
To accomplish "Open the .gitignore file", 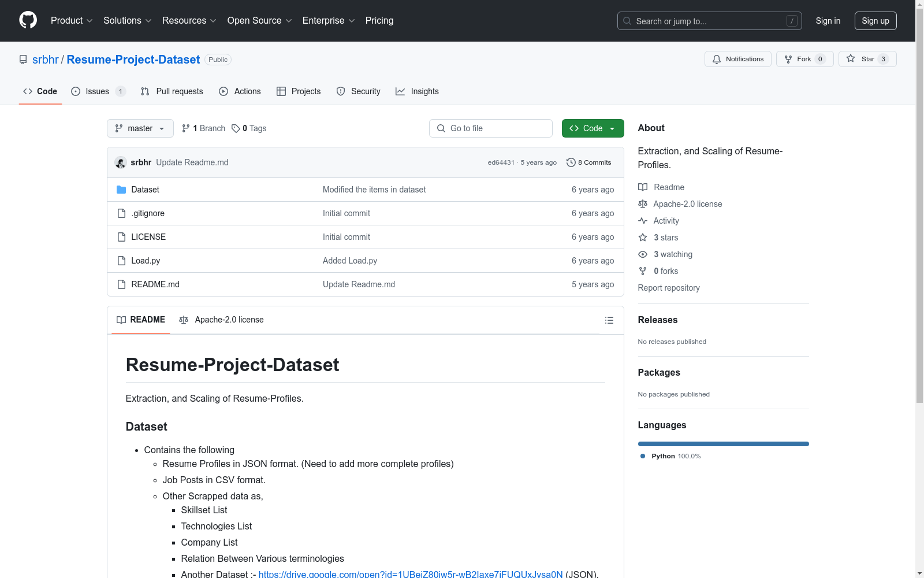I will (148, 213).
